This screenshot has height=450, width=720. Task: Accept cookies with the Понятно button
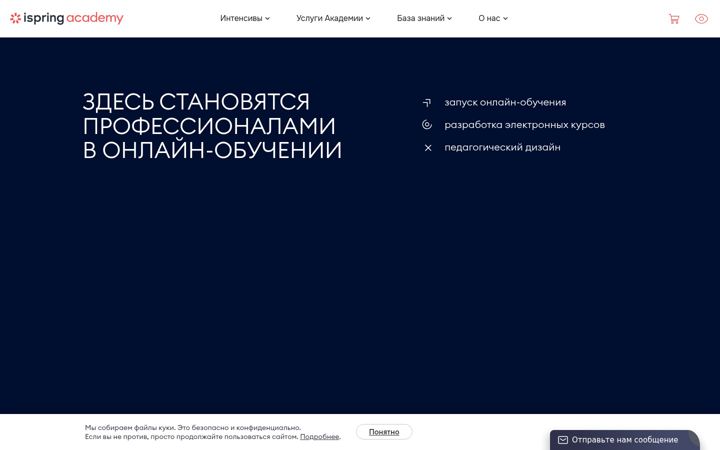point(384,432)
